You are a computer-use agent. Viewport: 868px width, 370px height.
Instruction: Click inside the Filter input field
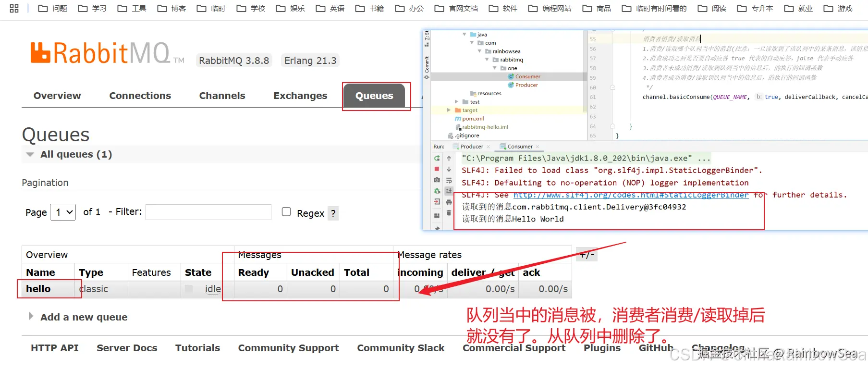point(208,212)
